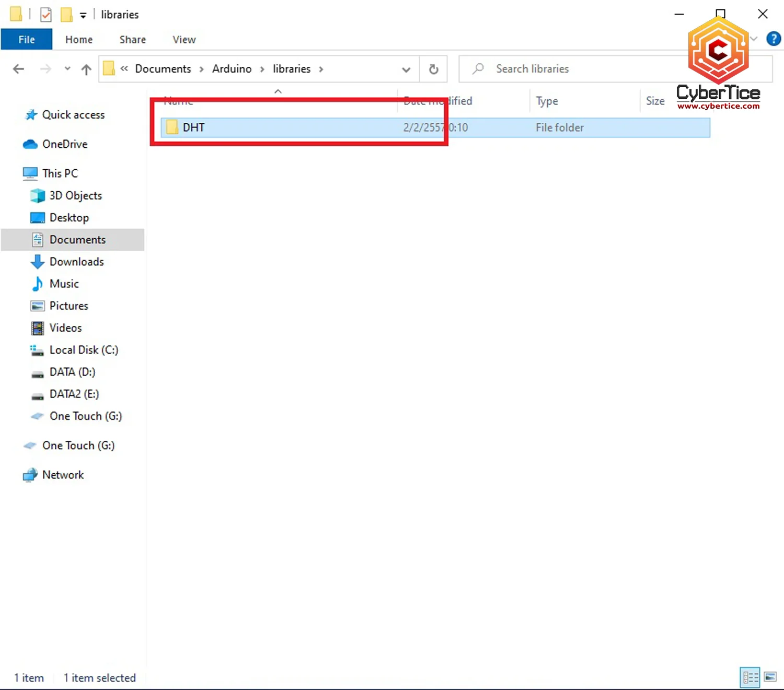This screenshot has height=690, width=784.
Task: Refresh the libraries folder view
Action: coord(433,69)
